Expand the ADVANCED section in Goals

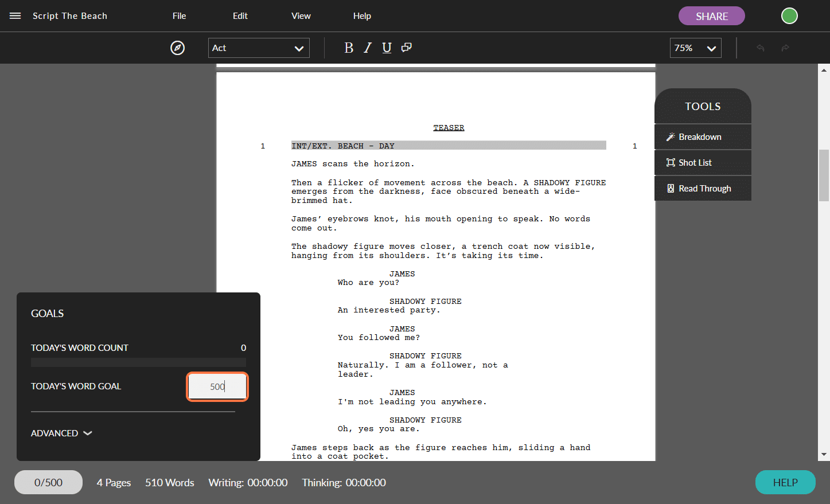click(x=61, y=433)
